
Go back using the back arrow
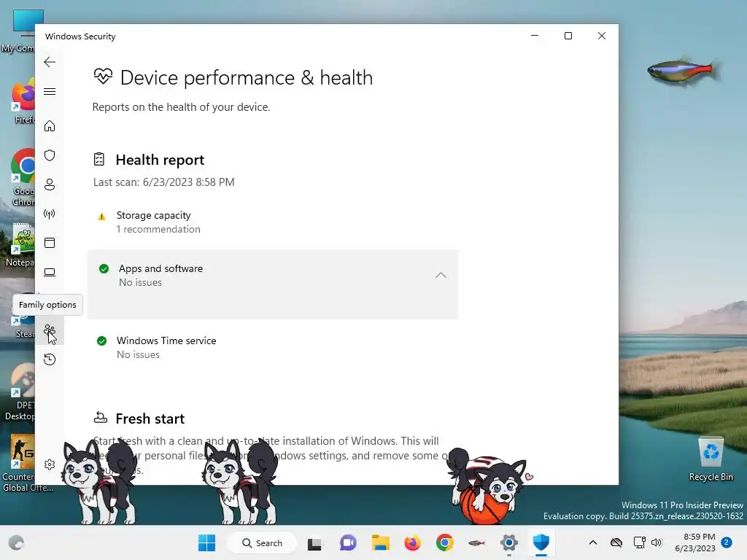50,62
